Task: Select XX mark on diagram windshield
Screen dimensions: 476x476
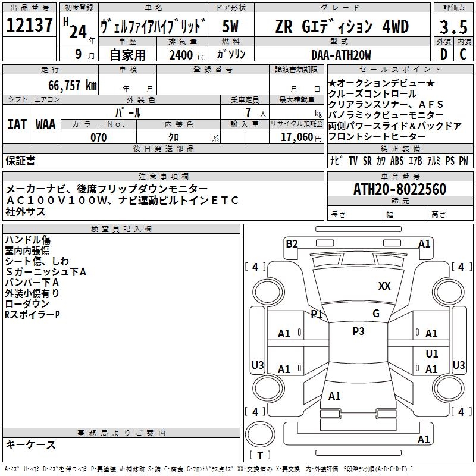Action: pyautogui.click(x=384, y=286)
